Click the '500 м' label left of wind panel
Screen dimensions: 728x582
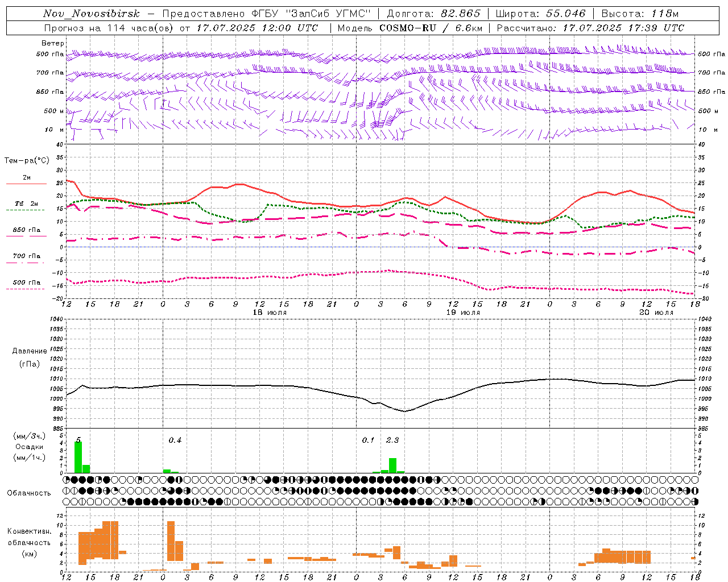pyautogui.click(x=54, y=111)
